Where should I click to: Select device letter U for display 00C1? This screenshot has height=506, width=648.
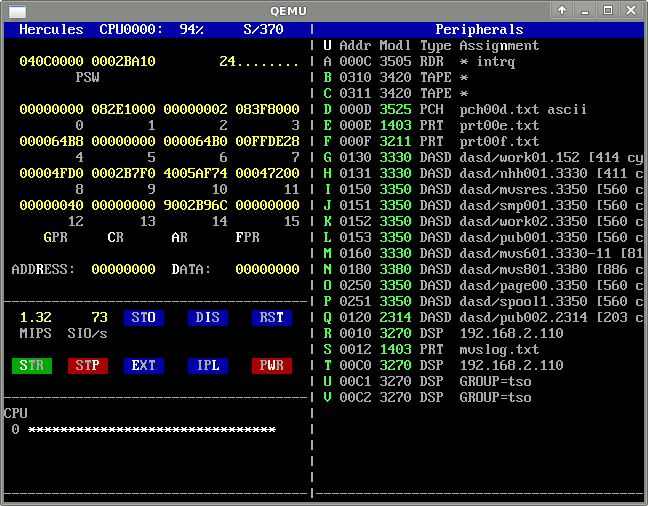[x=327, y=381]
